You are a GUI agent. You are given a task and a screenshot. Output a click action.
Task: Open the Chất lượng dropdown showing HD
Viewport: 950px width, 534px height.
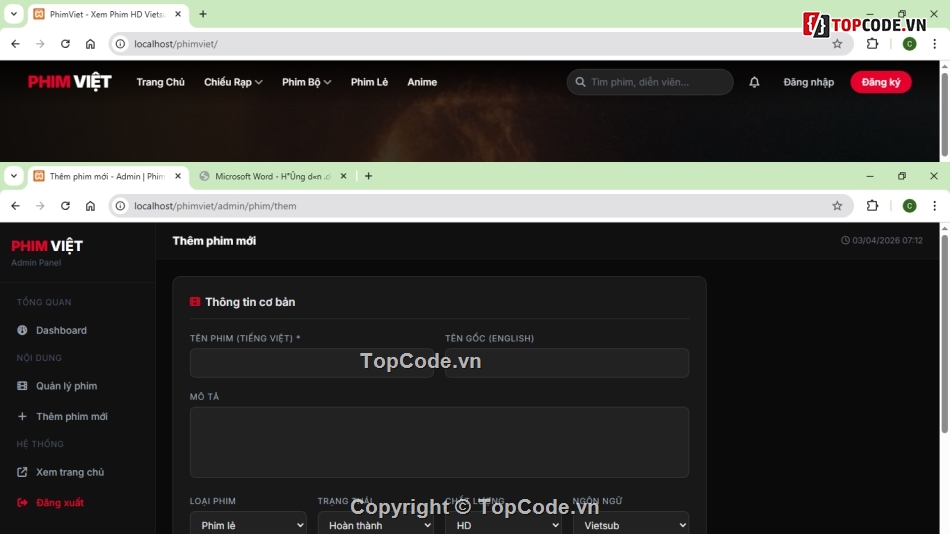click(x=503, y=525)
